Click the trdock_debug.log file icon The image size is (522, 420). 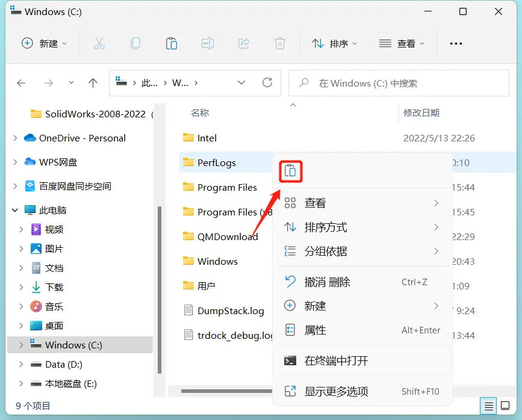point(188,335)
